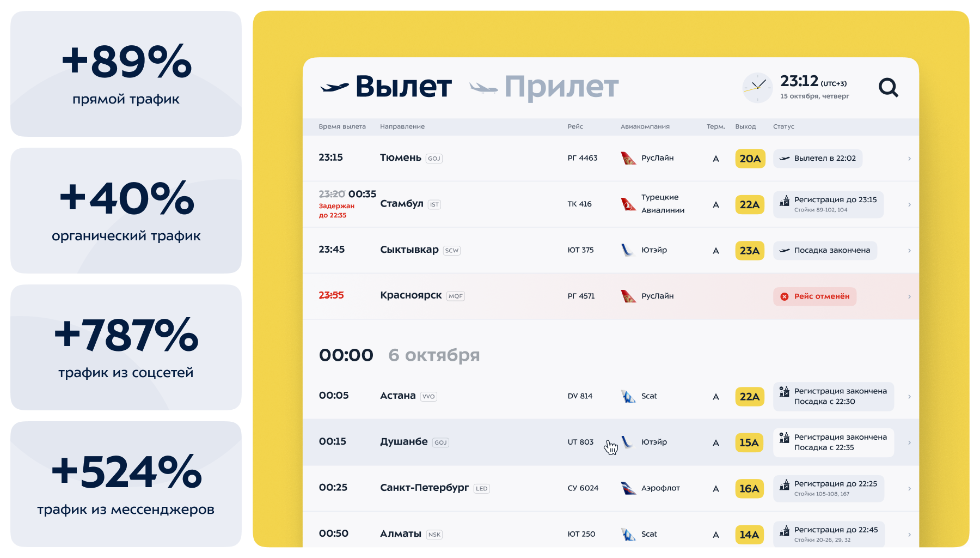Screen dimensions: 980x558
Task: Click the red cancelled-flight cross icon
Action: 785,296
